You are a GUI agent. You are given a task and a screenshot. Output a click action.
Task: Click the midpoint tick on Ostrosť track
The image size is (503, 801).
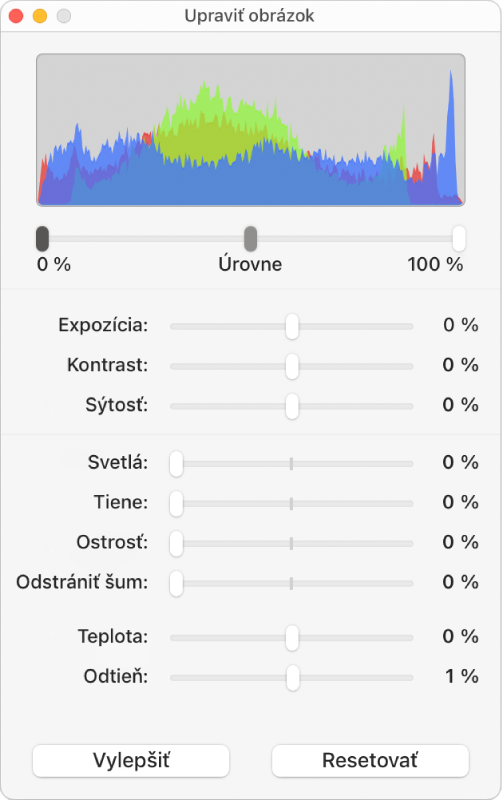[x=292, y=543]
